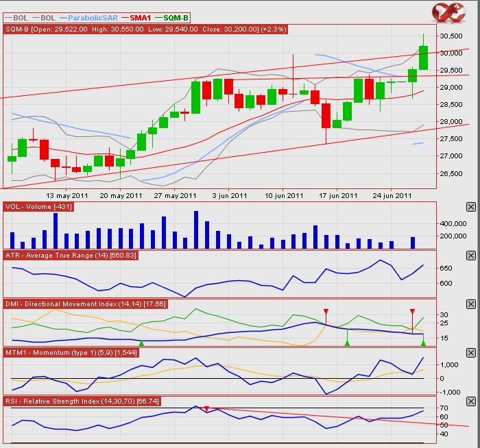
Task: Click the DMI Directional Movement Index title
Action: click(86, 304)
